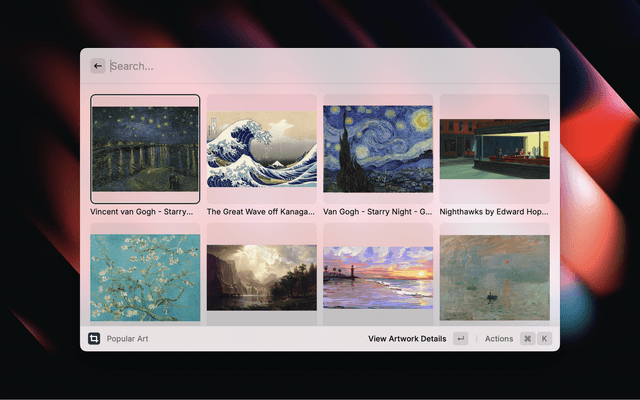Image resolution: width=640 pixels, height=400 pixels.
Task: Choose the swirling Starry Night painting thumbnail
Action: click(378, 149)
